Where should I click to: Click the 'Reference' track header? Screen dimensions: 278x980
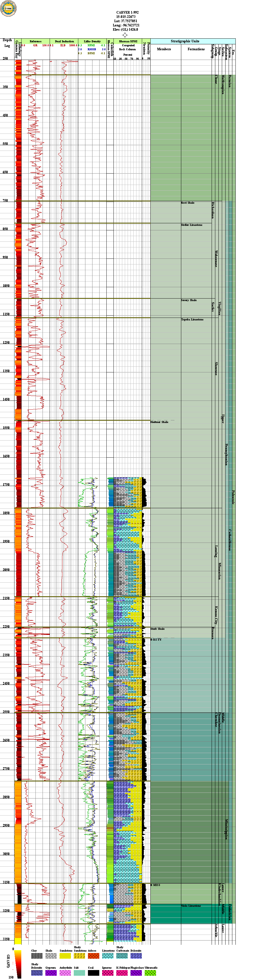click(36, 41)
